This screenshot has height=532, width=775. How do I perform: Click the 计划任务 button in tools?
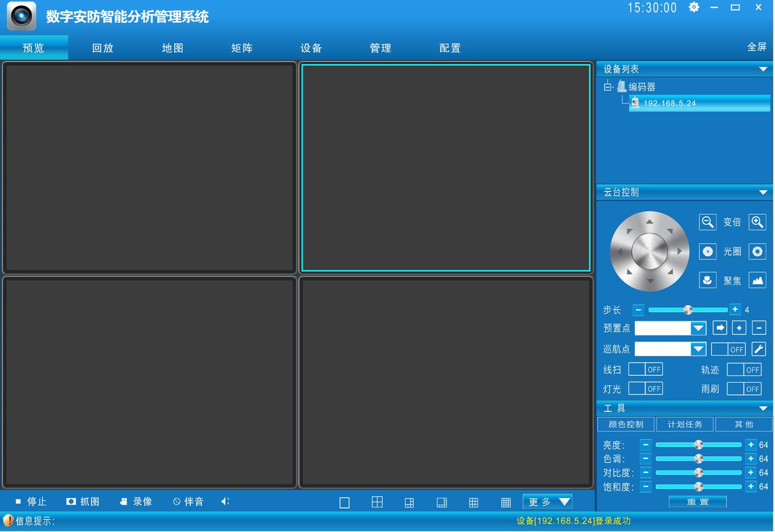point(684,424)
